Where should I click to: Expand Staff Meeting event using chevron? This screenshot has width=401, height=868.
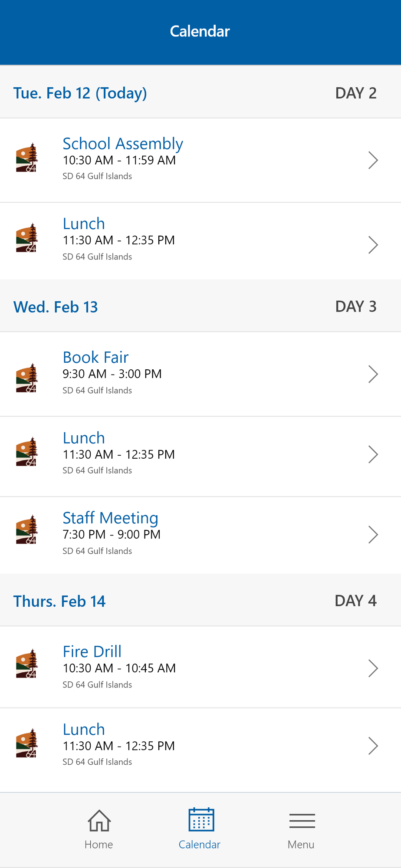(373, 535)
